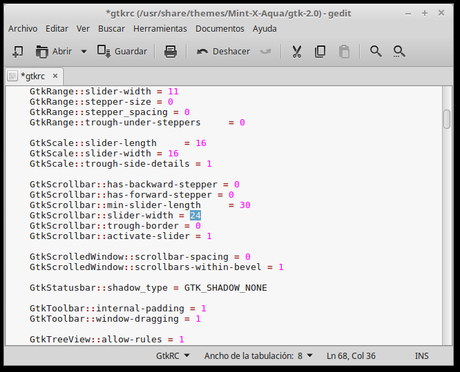Click the GTK_SHADOW_NONE value

226,288
